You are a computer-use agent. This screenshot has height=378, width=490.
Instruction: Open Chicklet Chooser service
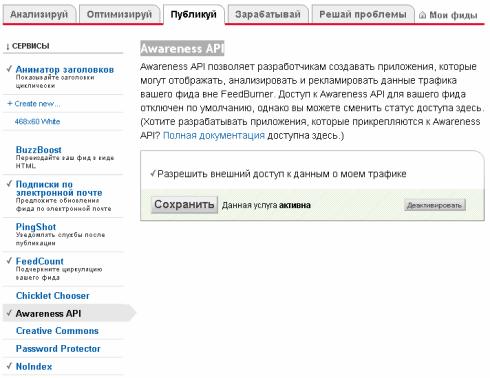click(x=53, y=296)
